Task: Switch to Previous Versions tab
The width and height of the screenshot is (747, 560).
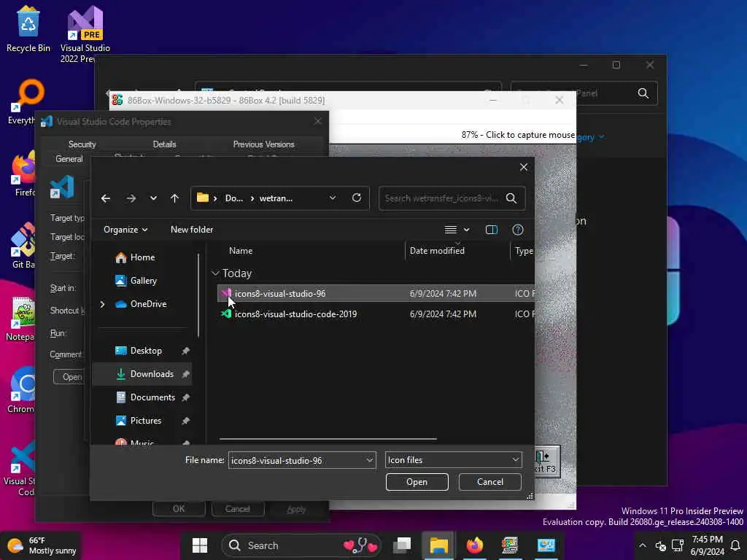Action: tap(263, 144)
